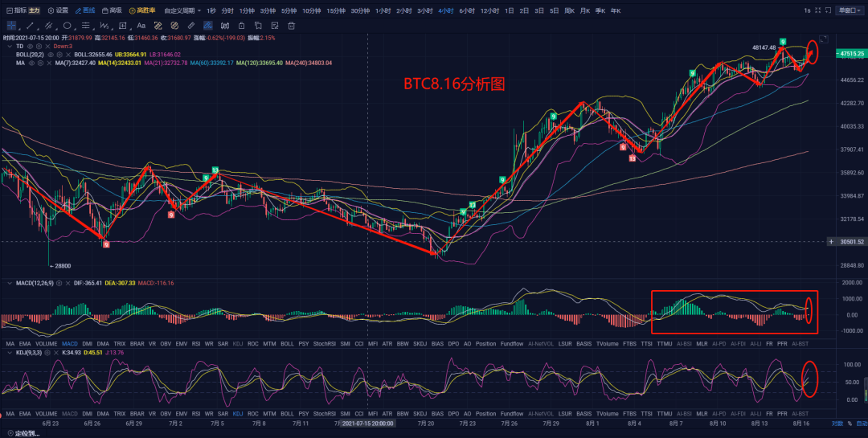Collapse the MACD(12,26,9) pane chevron
The width and height of the screenshot is (868, 438).
click(x=10, y=283)
